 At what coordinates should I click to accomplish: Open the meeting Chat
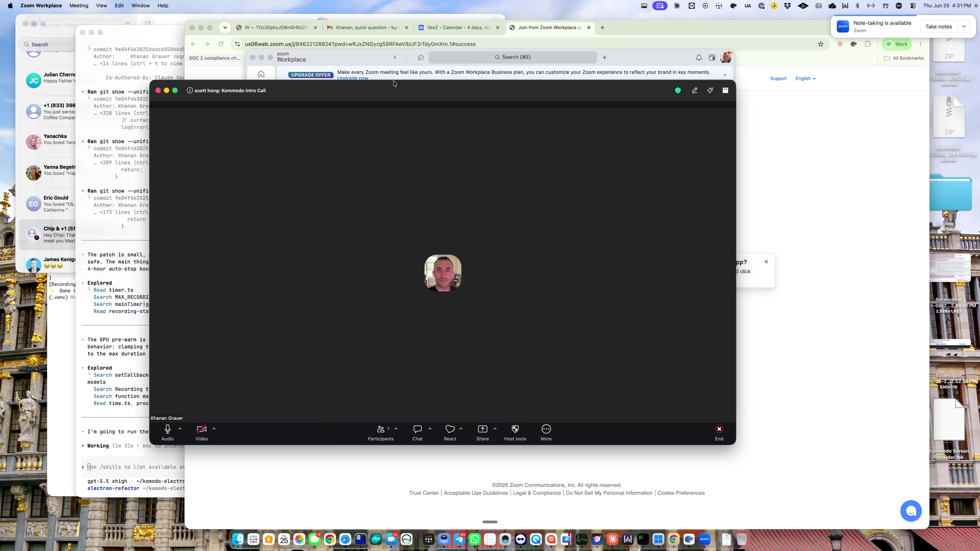[417, 433]
